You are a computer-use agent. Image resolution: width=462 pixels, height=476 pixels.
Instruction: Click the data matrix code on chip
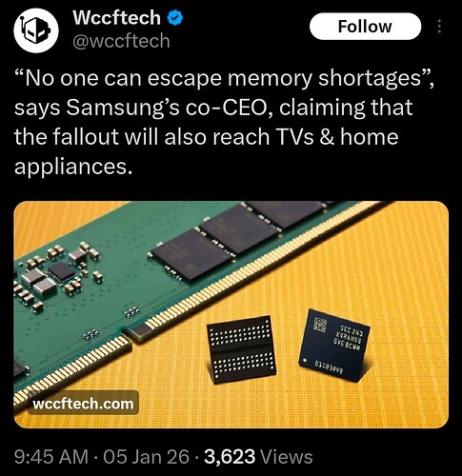pyautogui.click(x=320, y=326)
